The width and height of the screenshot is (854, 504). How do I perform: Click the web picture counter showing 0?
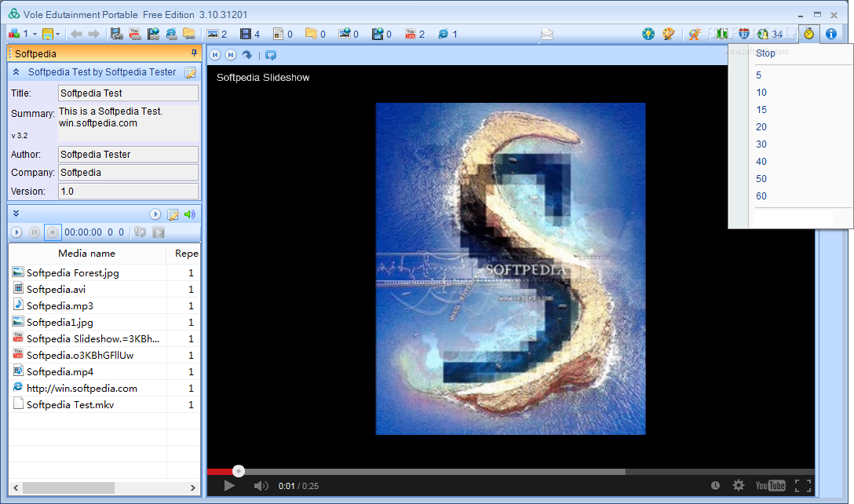pos(349,35)
